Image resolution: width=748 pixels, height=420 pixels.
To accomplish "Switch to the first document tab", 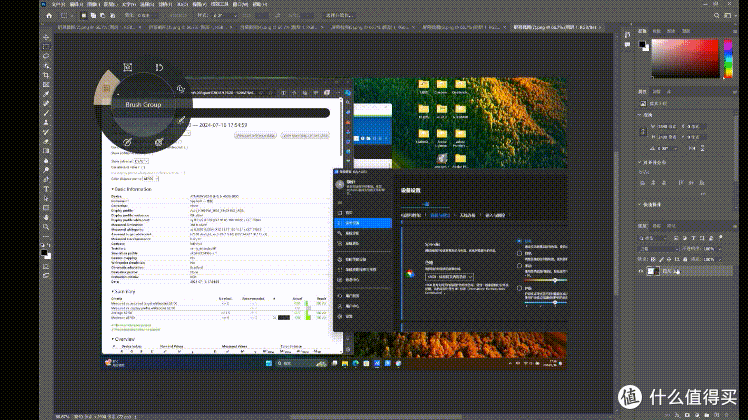I will click(96, 27).
